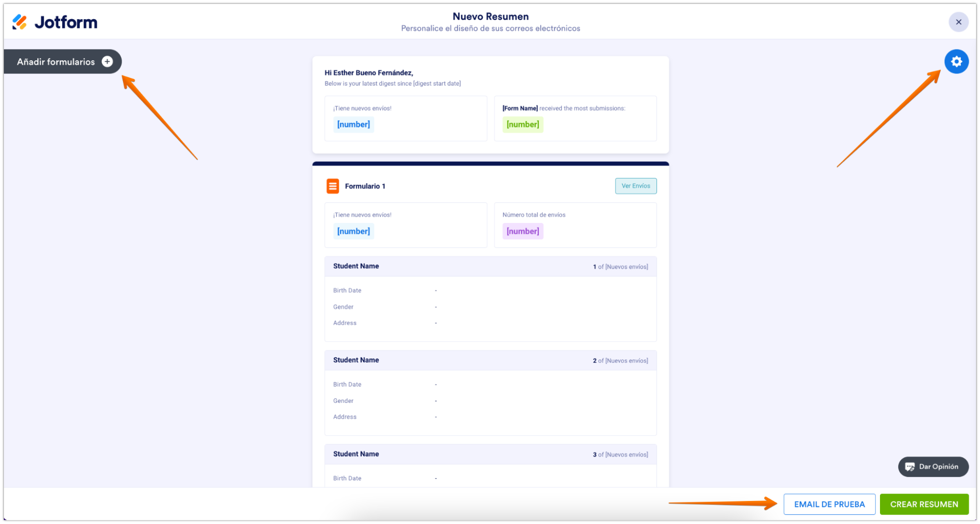The width and height of the screenshot is (980, 524).
Task: Open the Añadir formularios panel
Action: click(63, 62)
